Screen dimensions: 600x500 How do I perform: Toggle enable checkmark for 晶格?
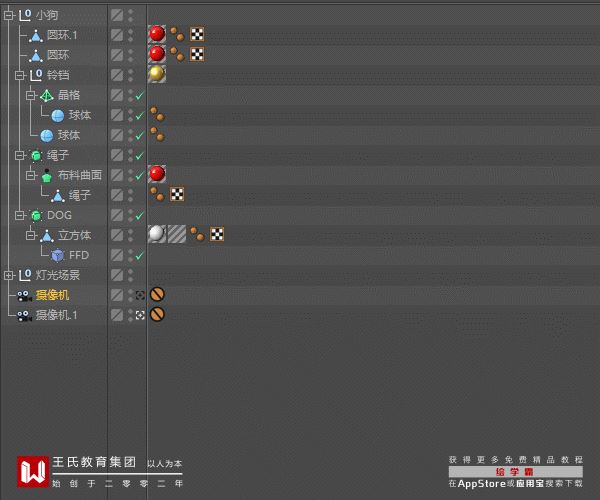(140, 96)
